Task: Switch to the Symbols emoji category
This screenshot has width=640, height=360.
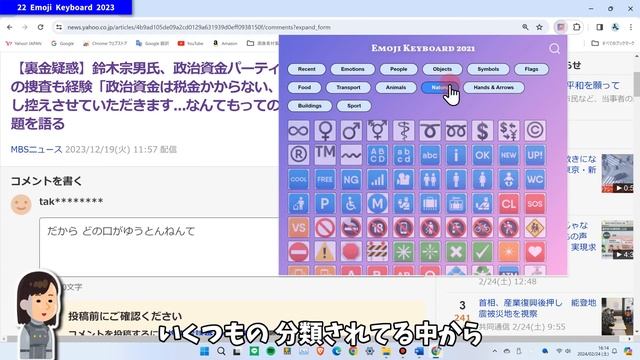Action: pos(488,69)
